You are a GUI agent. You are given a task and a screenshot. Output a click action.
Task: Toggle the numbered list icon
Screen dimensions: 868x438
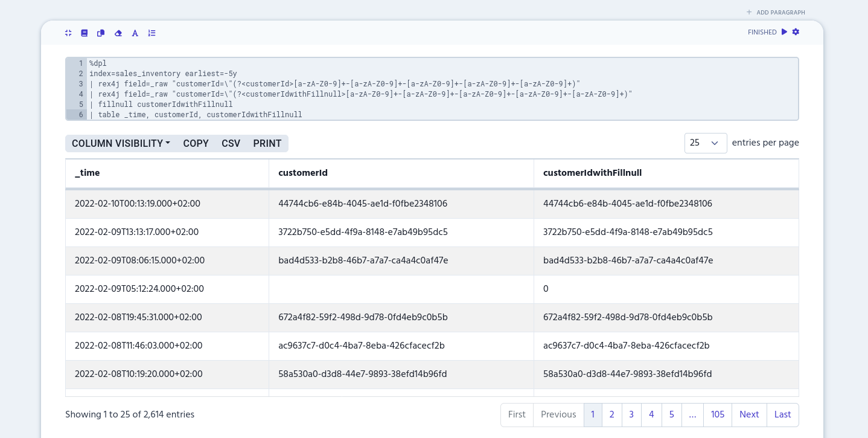[x=152, y=33]
